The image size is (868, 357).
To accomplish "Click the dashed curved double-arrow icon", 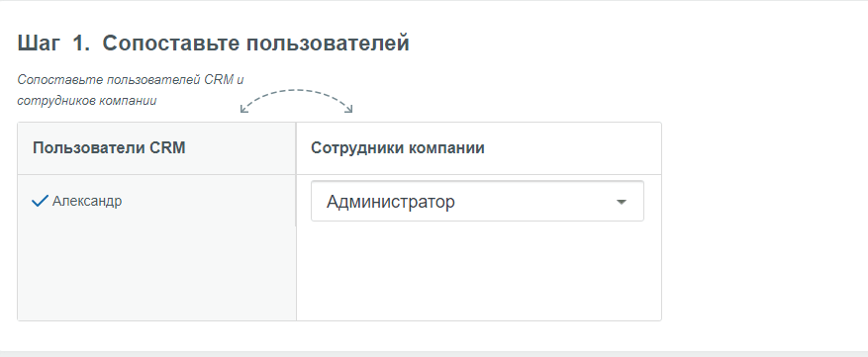I will [x=296, y=101].
